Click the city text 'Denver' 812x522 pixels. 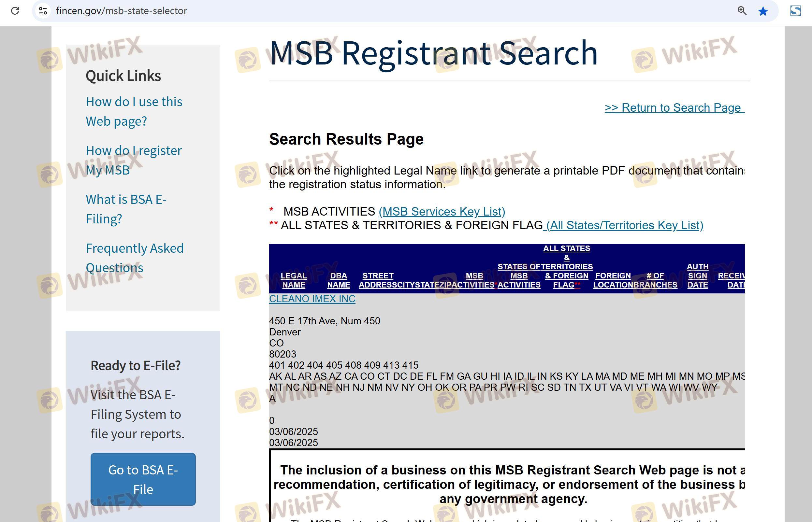(285, 332)
